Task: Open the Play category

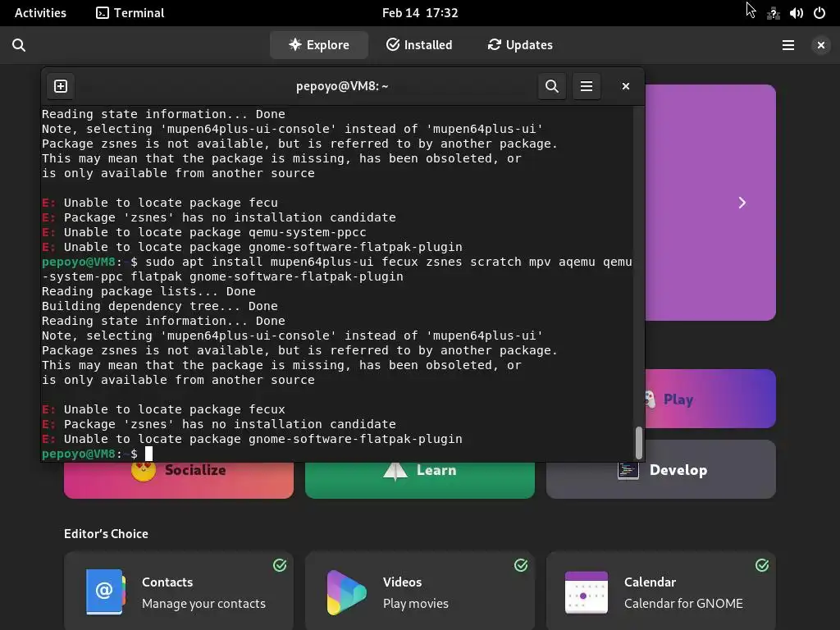Action: point(710,399)
